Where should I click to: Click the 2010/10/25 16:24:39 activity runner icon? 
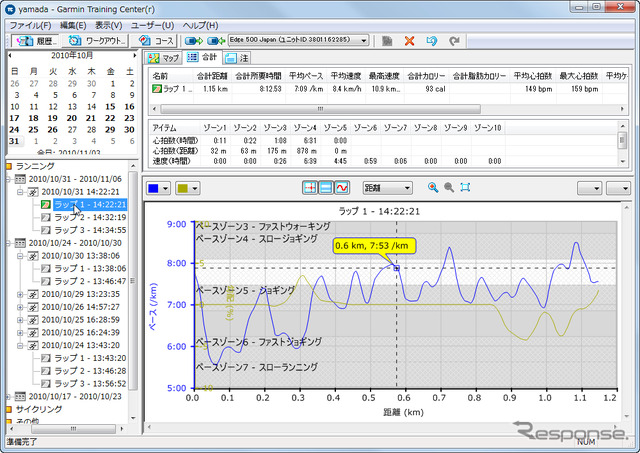(x=33, y=333)
